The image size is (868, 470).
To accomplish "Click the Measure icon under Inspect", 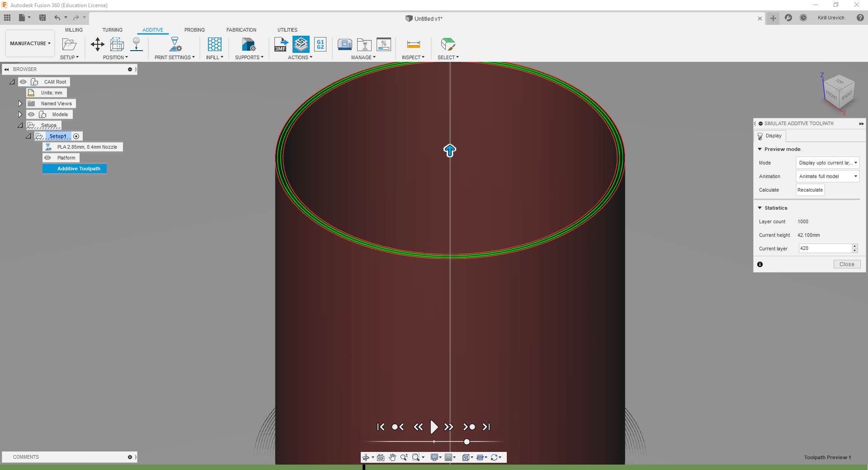I will tap(413, 44).
